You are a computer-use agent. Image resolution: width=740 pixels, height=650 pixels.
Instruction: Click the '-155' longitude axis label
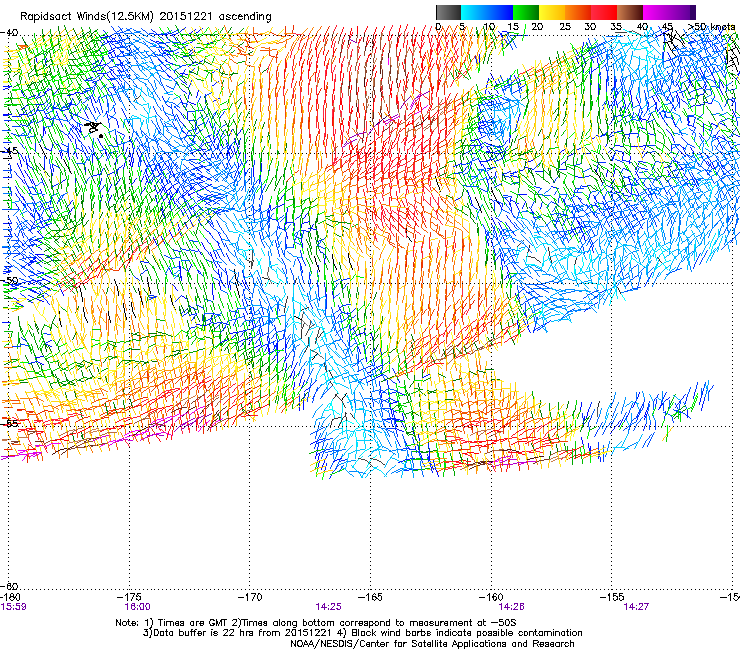click(x=612, y=597)
